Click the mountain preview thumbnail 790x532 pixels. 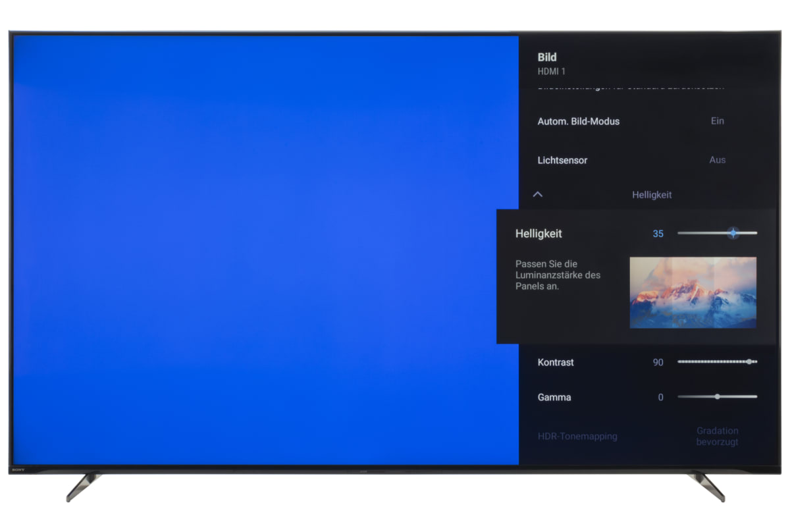coord(693,292)
